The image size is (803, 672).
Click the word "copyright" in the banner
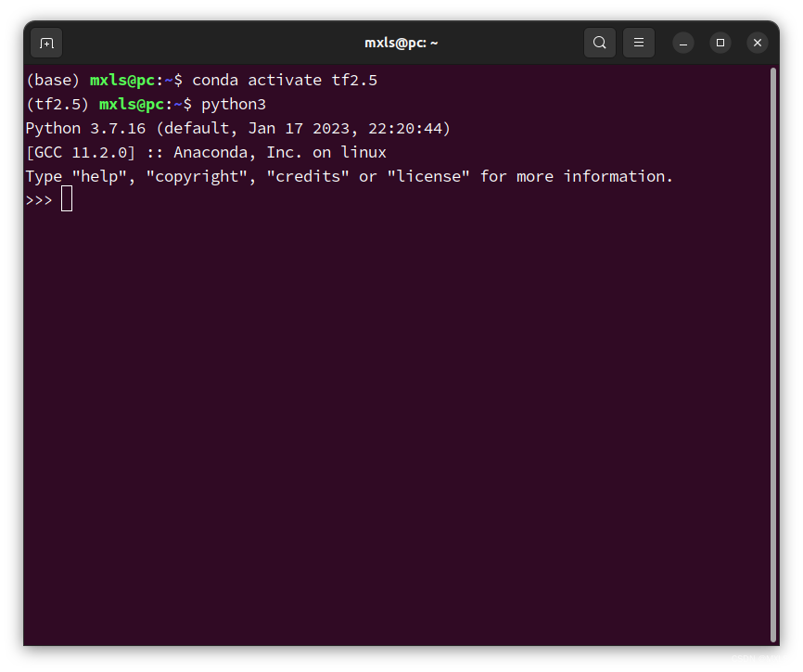point(196,177)
